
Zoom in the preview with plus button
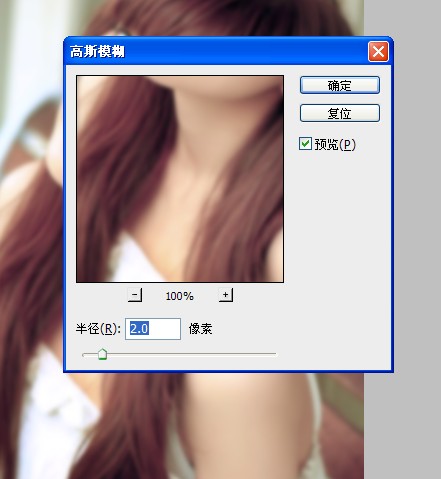(x=226, y=295)
